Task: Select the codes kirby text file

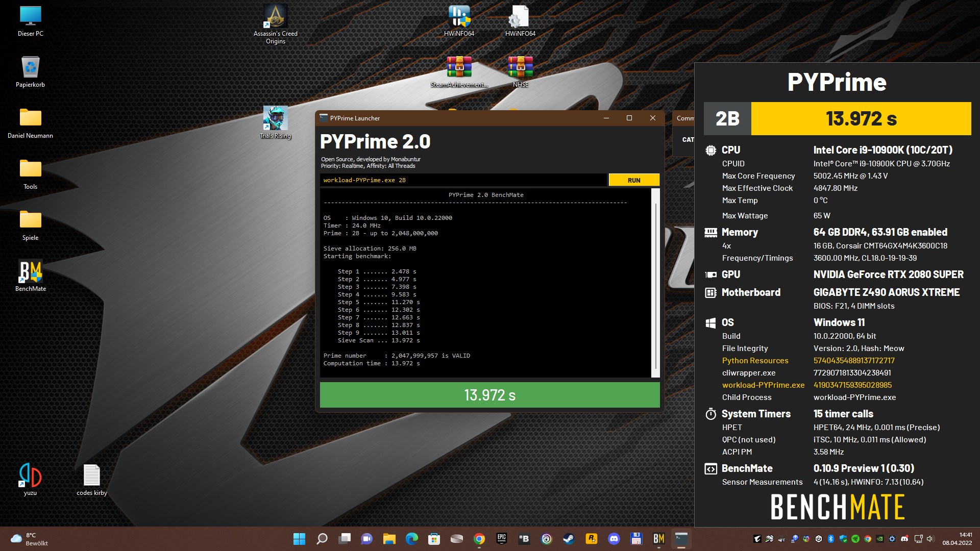Action: [92, 480]
